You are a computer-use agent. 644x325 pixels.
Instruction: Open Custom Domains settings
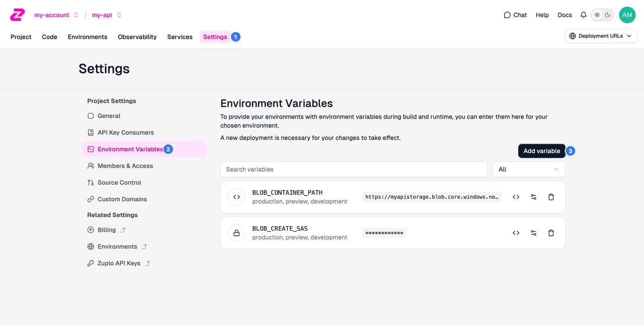pyautogui.click(x=144, y=199)
